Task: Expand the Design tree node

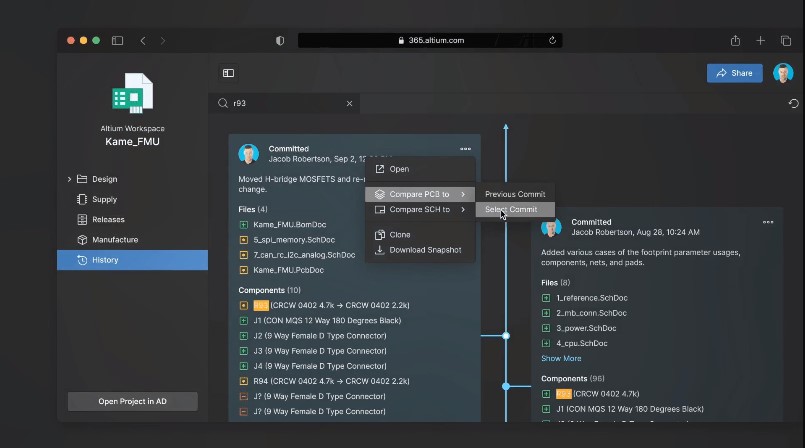Action: [69, 179]
